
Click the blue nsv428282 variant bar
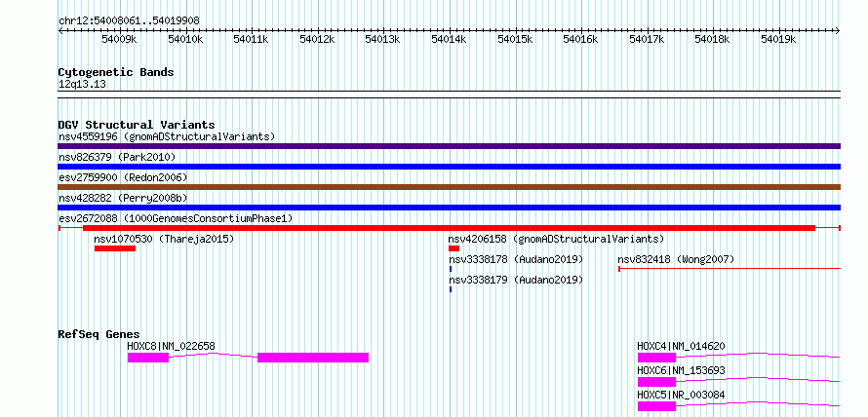coord(449,208)
